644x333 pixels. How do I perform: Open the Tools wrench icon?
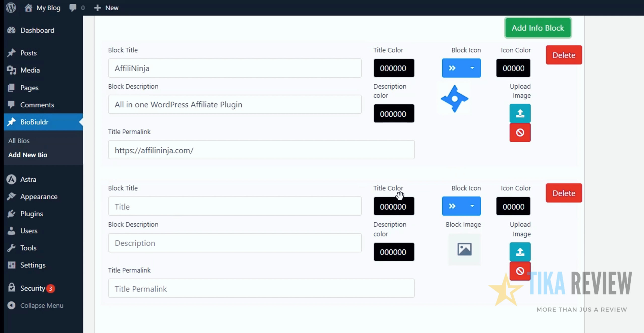coord(11,248)
